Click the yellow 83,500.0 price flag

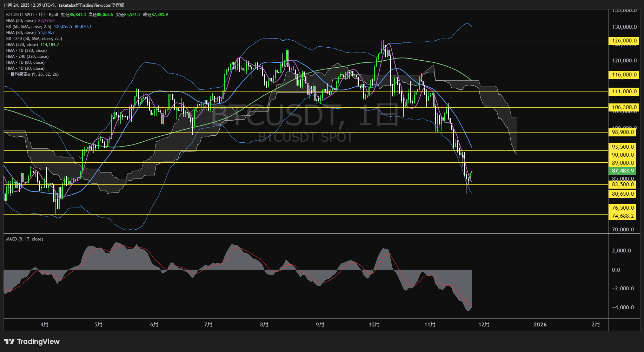(x=622, y=184)
